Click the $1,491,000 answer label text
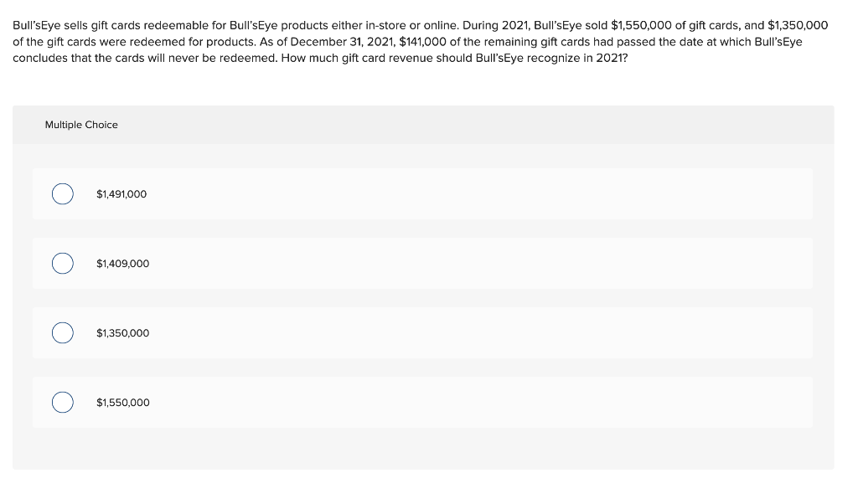858x504 pixels. pyautogui.click(x=121, y=194)
